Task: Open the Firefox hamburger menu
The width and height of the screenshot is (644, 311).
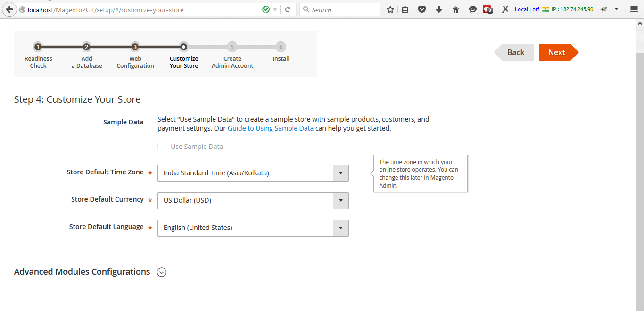Action: pos(634,9)
